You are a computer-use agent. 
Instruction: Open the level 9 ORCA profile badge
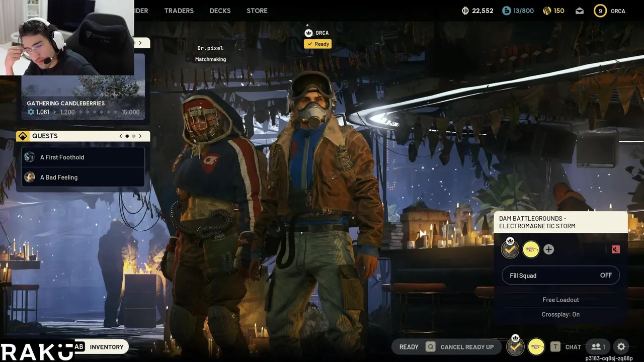click(x=600, y=11)
